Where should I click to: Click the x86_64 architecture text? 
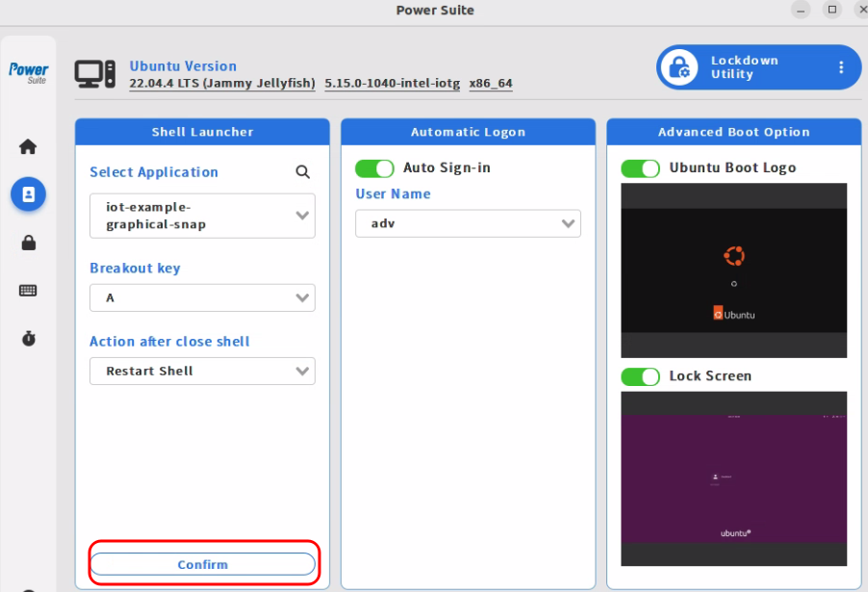click(491, 83)
